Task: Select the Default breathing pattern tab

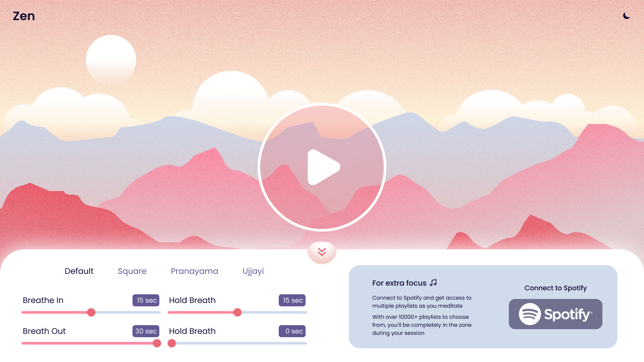Action: click(x=79, y=271)
